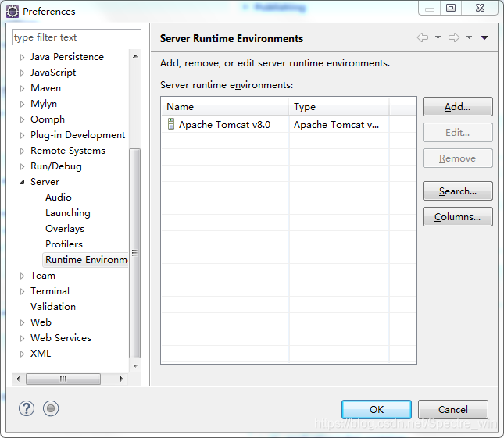504x438 pixels.
Task: Select Overlays under Server
Action: 65,229
